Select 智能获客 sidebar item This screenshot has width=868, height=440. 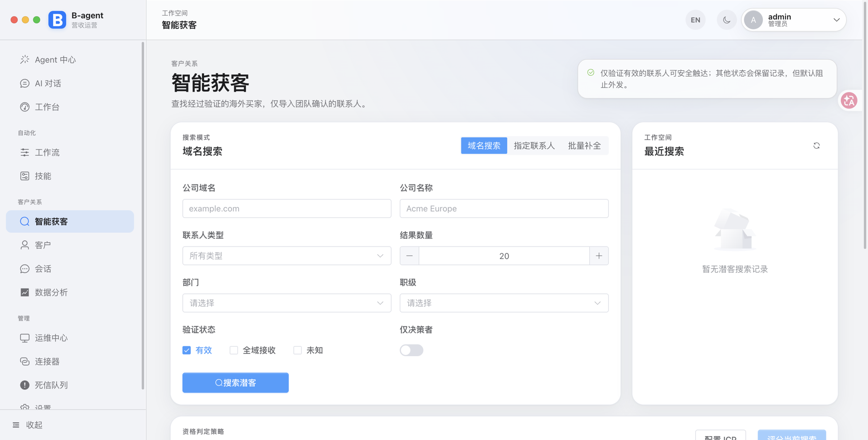(70, 221)
